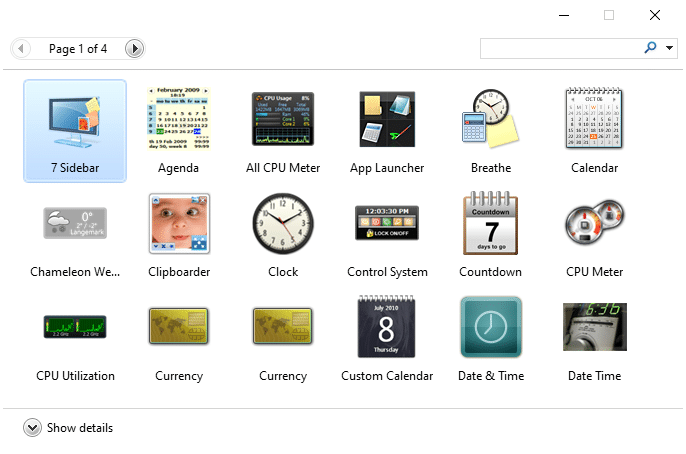The height and width of the screenshot is (454, 686).
Task: Select the CPU Utilization gadget
Action: [x=75, y=328]
